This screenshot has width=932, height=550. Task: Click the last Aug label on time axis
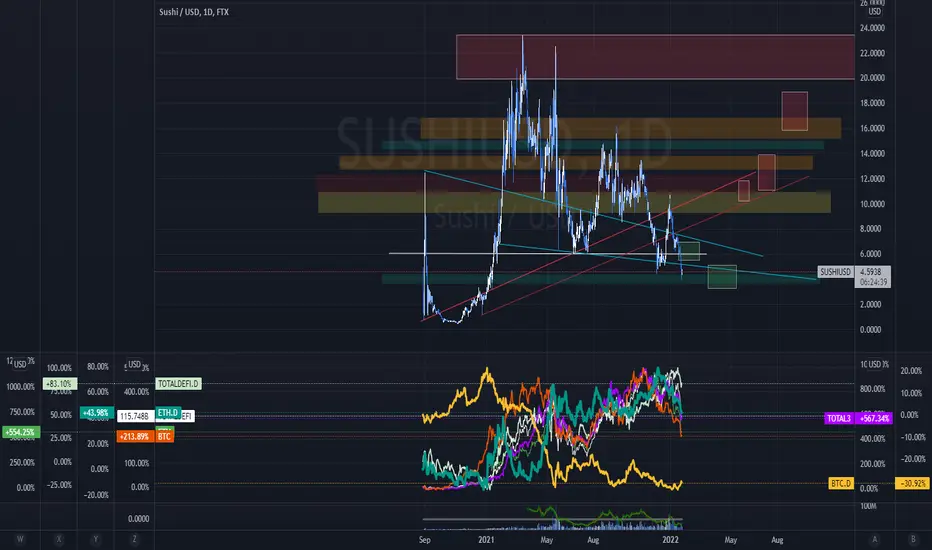coord(777,540)
